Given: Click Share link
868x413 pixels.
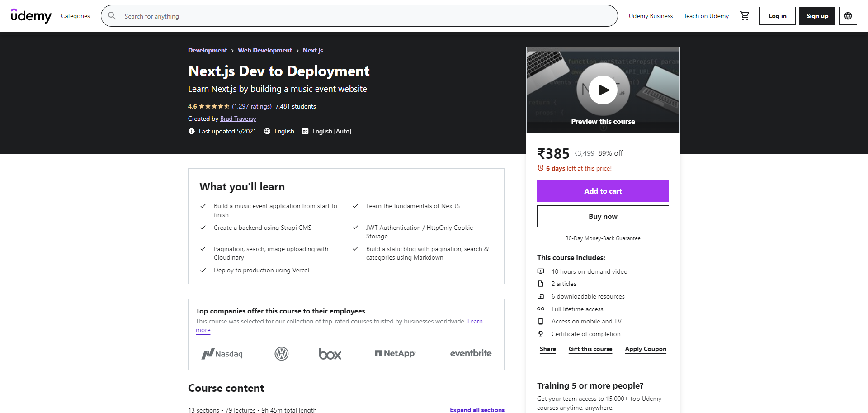Looking at the screenshot, I should click(x=548, y=349).
